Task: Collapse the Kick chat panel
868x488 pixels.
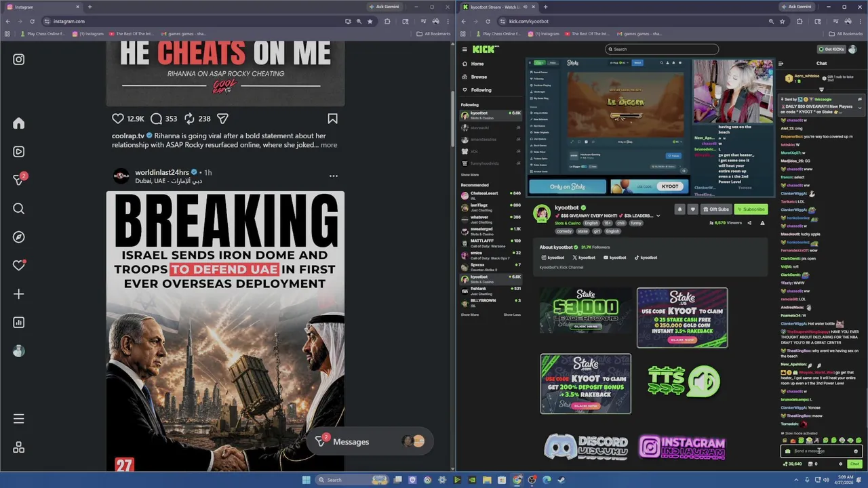Action: pos(781,64)
